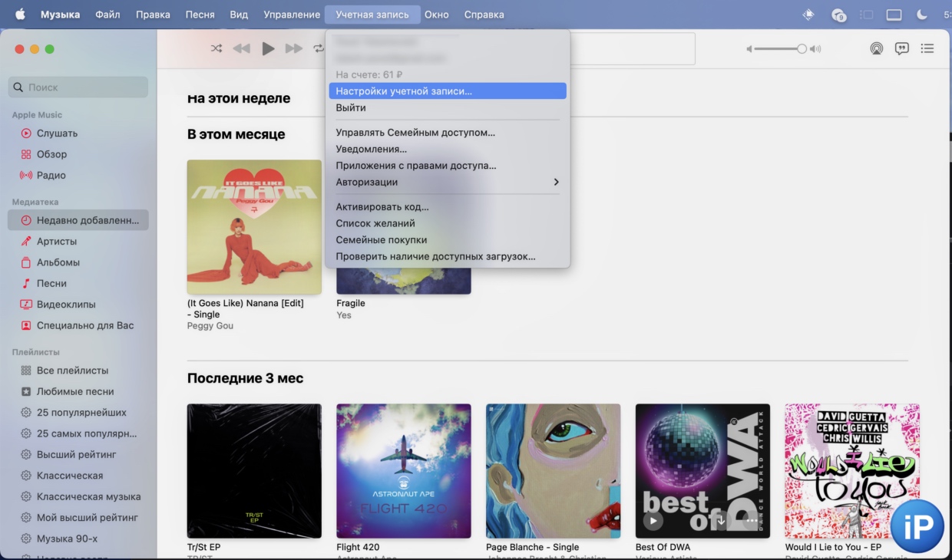
Task: Toggle repeat mode icon
Action: click(319, 48)
